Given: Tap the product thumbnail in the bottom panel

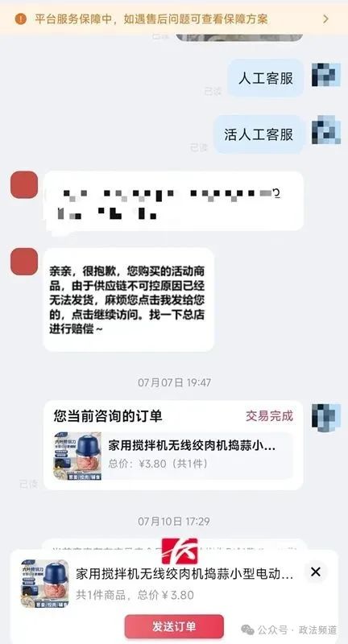Looking at the screenshot, I should tap(45, 583).
